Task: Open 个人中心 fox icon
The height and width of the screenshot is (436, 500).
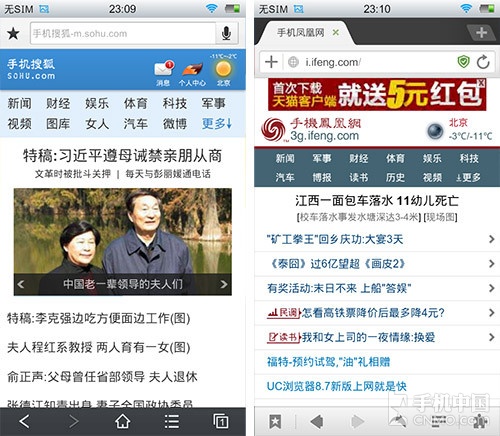Action: point(192,69)
